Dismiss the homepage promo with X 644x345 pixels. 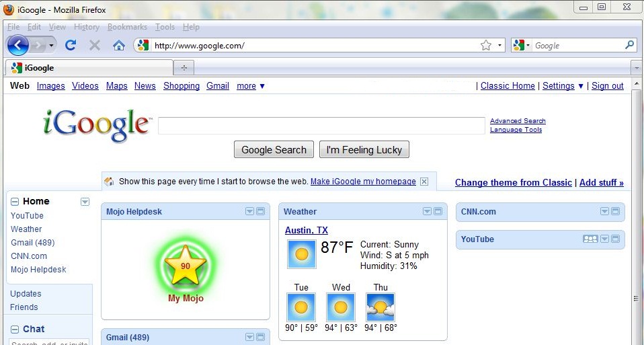(424, 182)
